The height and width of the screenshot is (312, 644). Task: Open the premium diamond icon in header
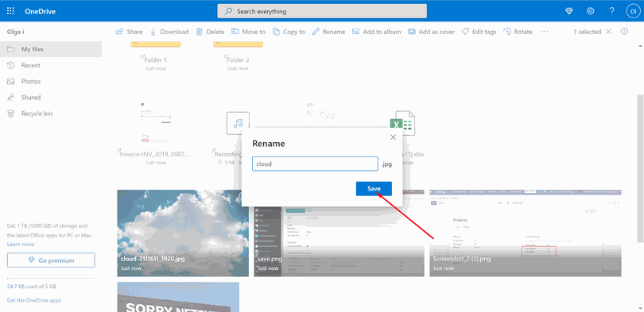click(x=568, y=11)
